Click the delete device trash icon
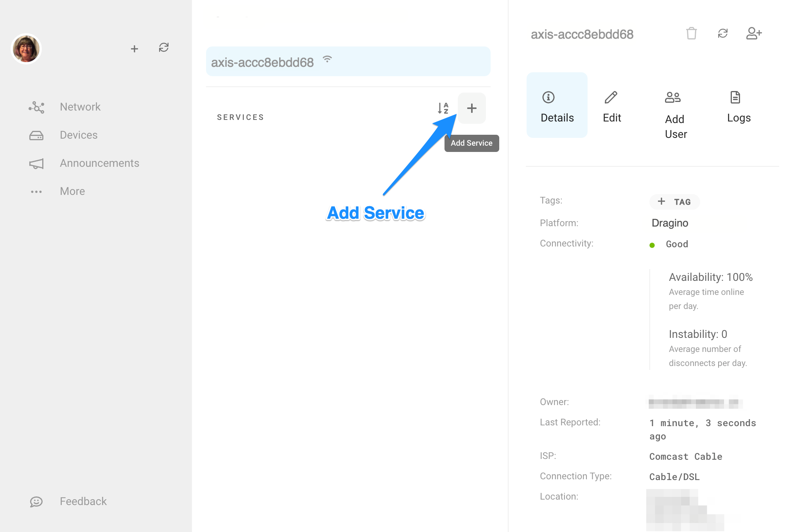This screenshot has width=803, height=532. [692, 34]
